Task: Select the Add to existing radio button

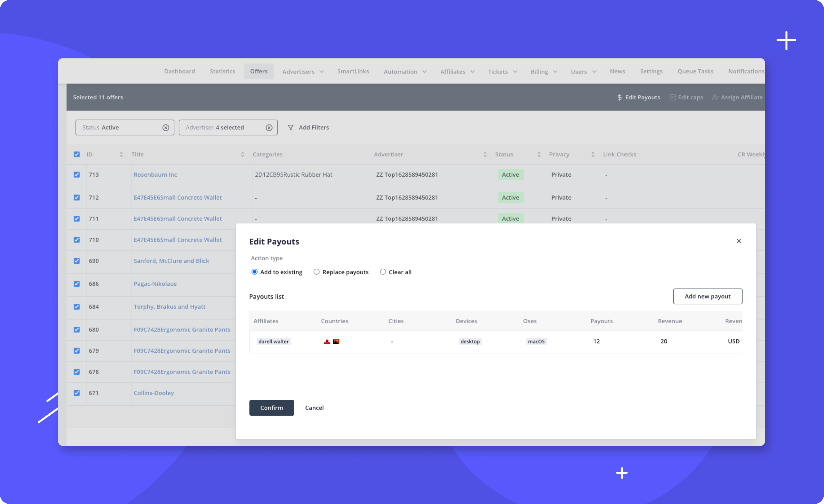Action: 254,272
